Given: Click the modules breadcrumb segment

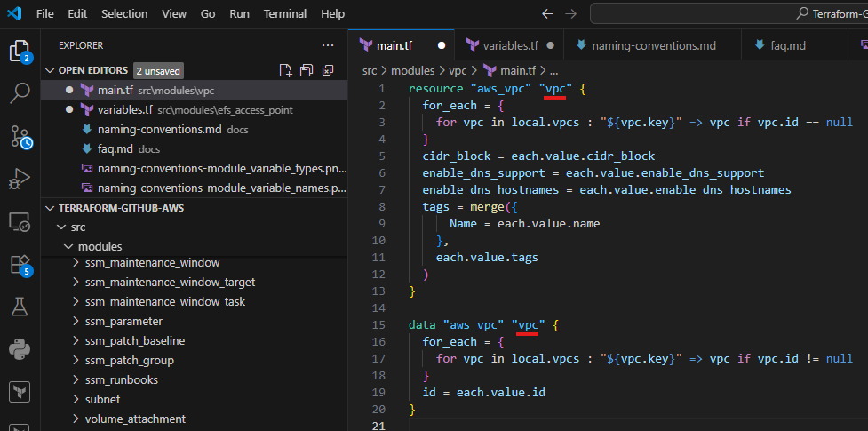Looking at the screenshot, I should 414,70.
